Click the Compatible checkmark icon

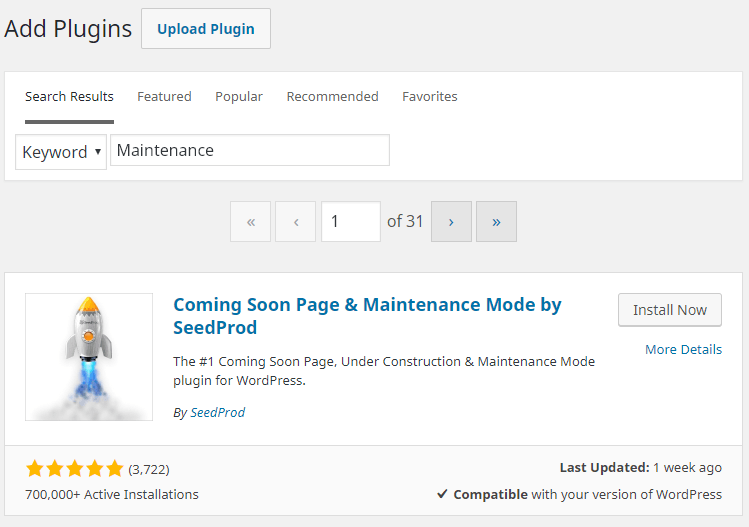442,494
